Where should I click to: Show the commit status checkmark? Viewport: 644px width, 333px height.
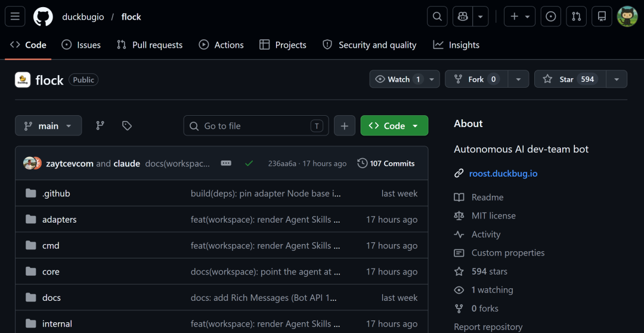[249, 163]
